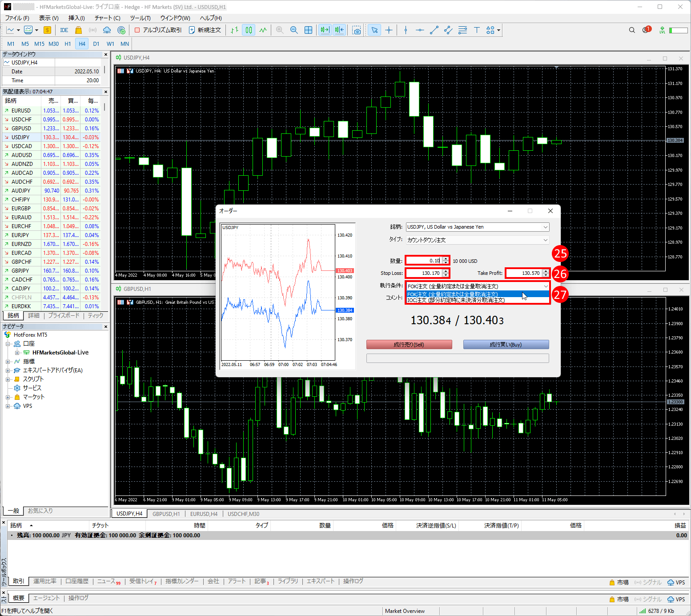Screen dimensions: 691x616
Task: Open the search magnifier icon at top right
Action: point(631,30)
